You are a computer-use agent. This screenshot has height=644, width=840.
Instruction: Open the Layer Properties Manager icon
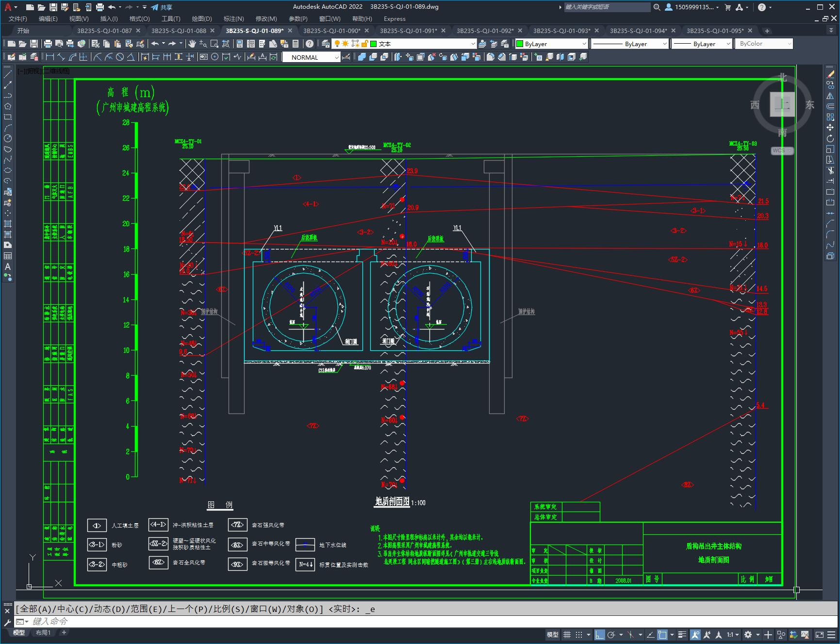(x=325, y=44)
